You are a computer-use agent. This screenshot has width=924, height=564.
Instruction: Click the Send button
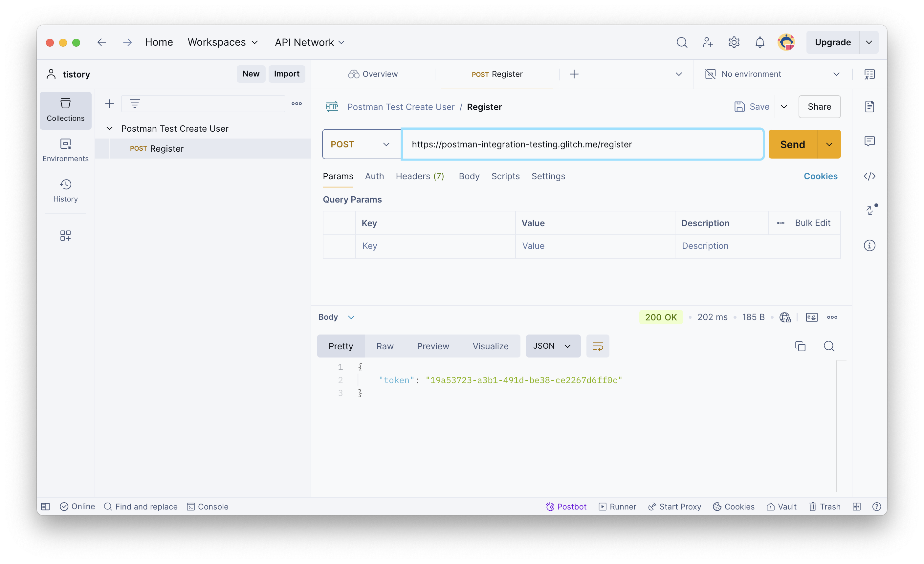click(792, 144)
